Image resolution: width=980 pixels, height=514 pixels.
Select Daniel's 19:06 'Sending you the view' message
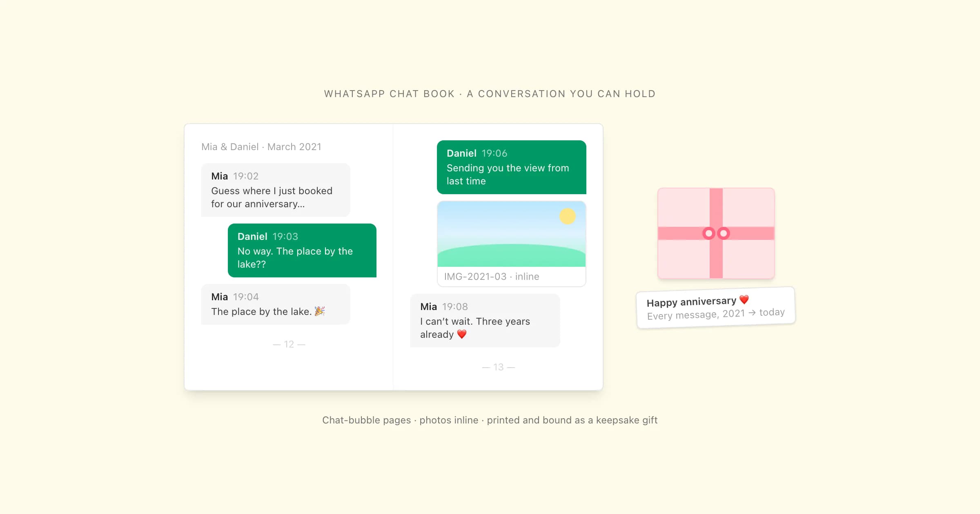511,167
